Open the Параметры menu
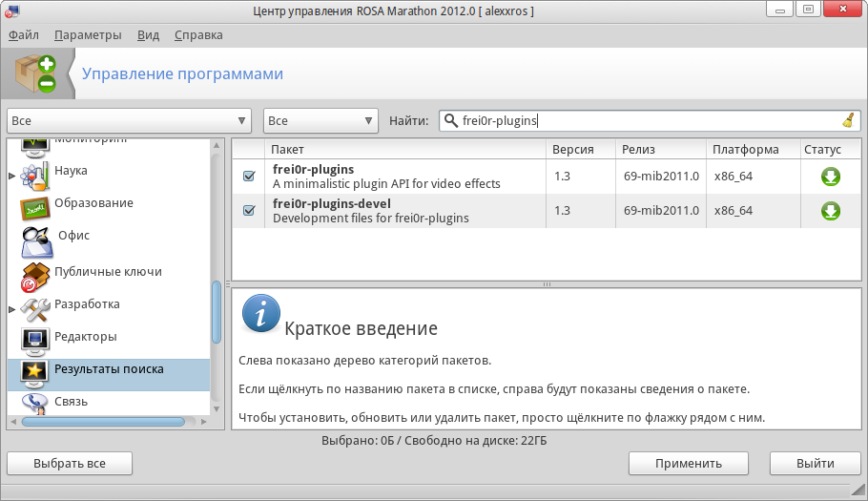 [88, 35]
